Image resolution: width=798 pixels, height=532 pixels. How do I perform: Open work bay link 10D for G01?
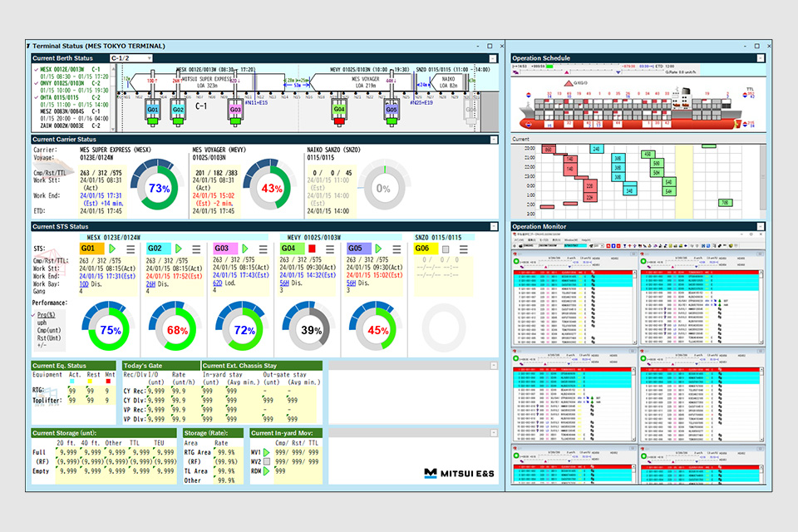click(84, 284)
